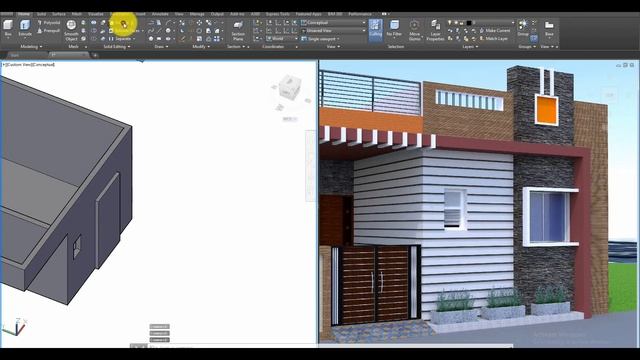Switch to the Solid ribbon tab
The image size is (640, 360).
coord(41,14)
